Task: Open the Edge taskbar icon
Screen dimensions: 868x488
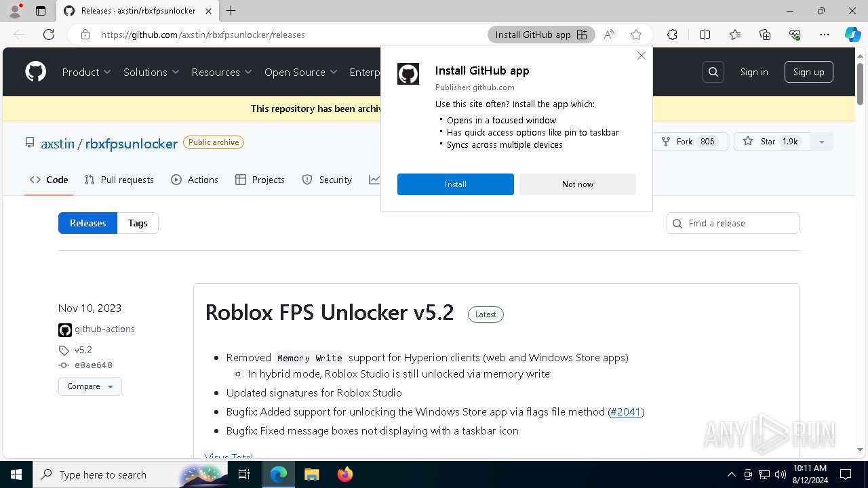Action: click(279, 474)
